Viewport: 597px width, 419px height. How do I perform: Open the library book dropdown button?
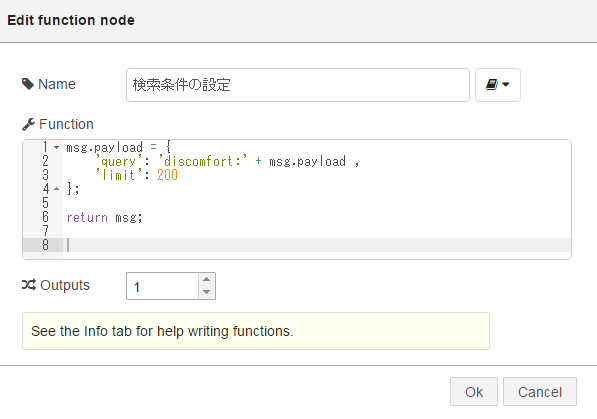[x=498, y=85]
